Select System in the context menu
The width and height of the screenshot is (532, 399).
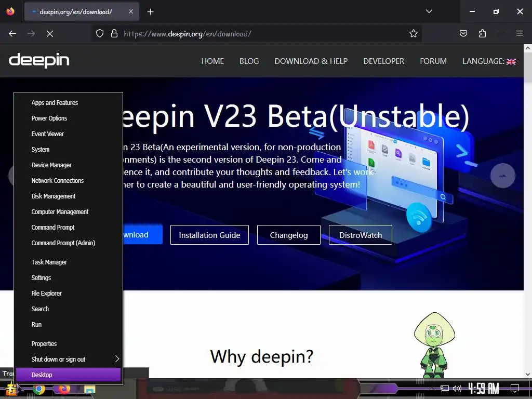68,149
